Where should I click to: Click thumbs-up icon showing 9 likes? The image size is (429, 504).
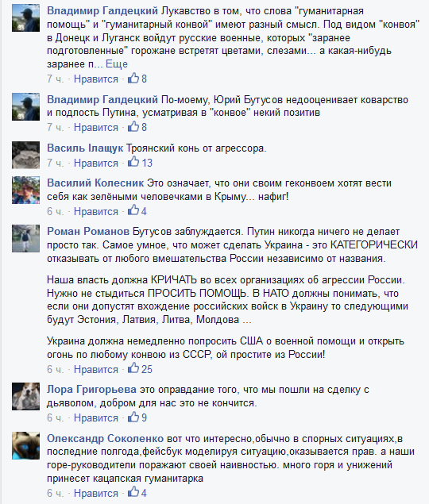tap(133, 417)
